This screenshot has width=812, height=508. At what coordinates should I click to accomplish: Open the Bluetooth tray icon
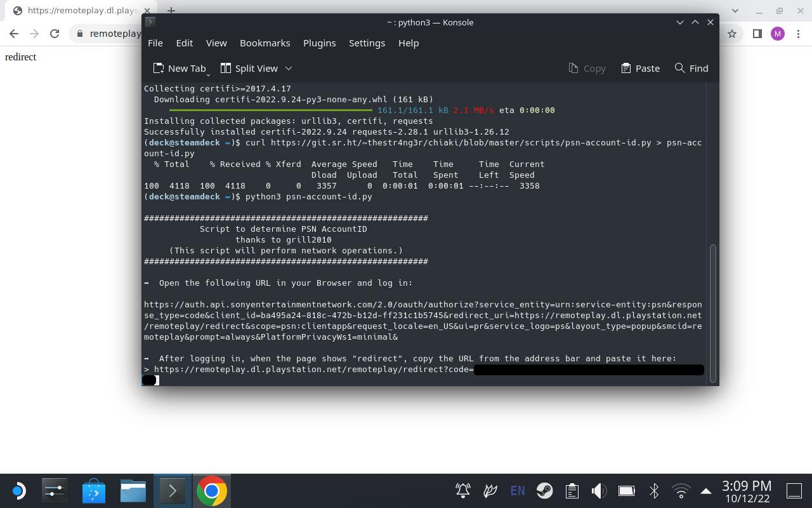pos(654,491)
